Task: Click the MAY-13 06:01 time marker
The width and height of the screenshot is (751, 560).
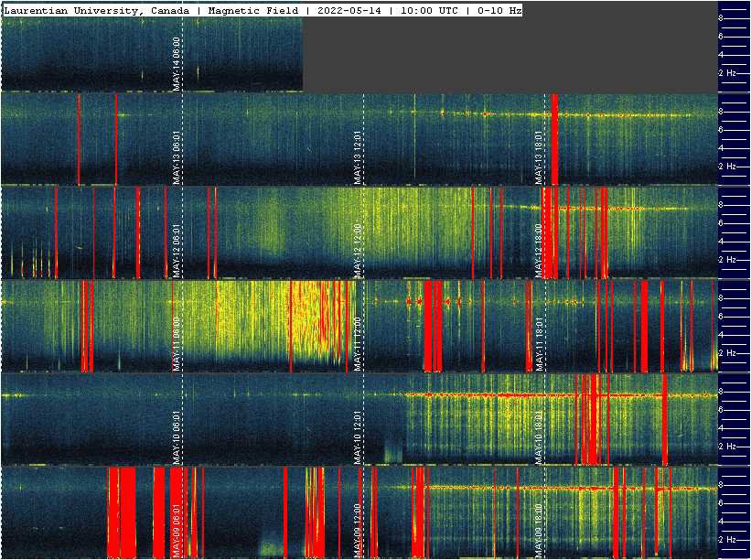Action: coord(176,157)
